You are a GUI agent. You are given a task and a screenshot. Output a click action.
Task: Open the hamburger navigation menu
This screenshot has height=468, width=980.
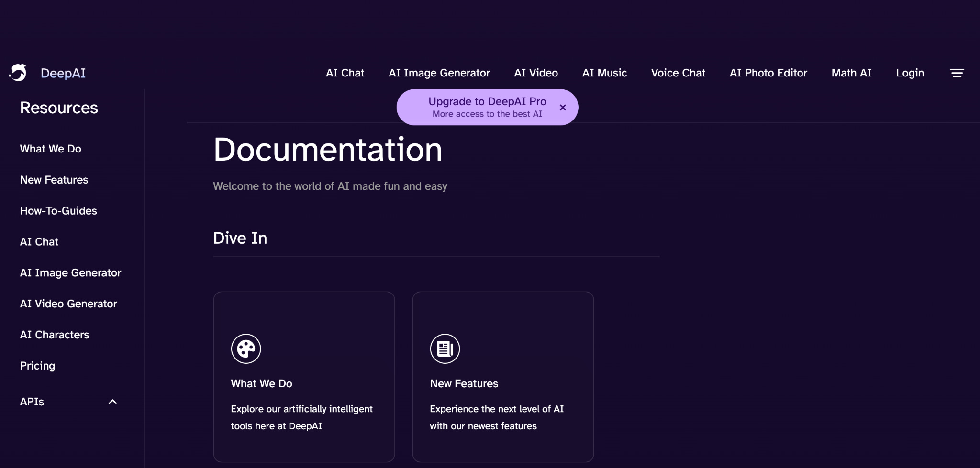[957, 73]
